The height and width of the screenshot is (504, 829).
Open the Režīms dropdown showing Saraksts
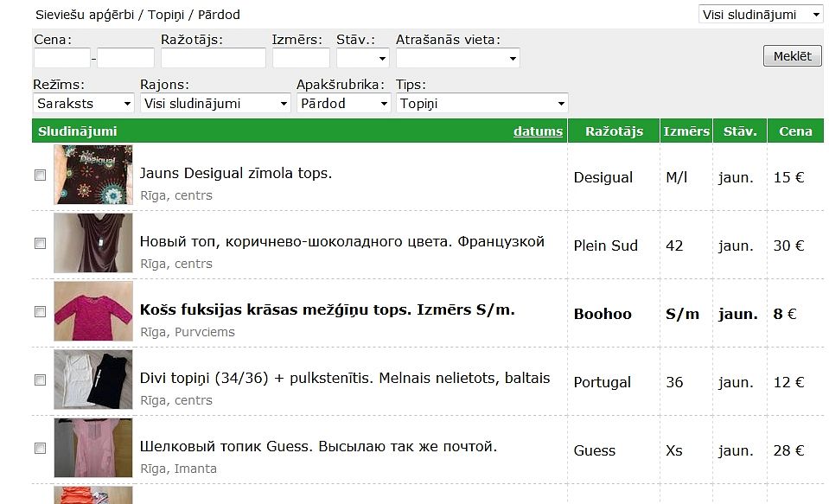click(84, 103)
